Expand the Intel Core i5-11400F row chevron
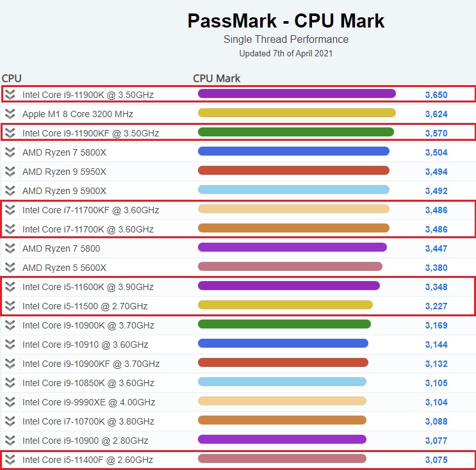 [10, 460]
